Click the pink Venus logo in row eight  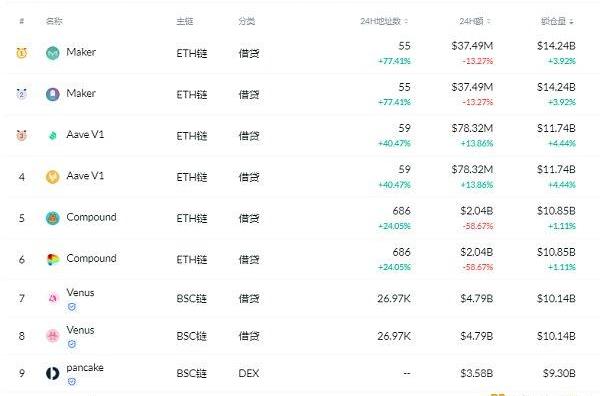52,336
